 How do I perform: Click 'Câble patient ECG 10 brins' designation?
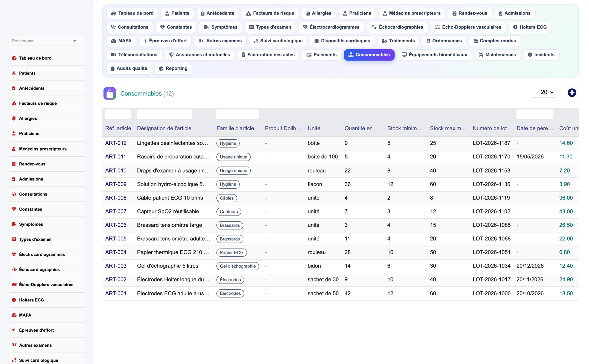click(x=170, y=198)
